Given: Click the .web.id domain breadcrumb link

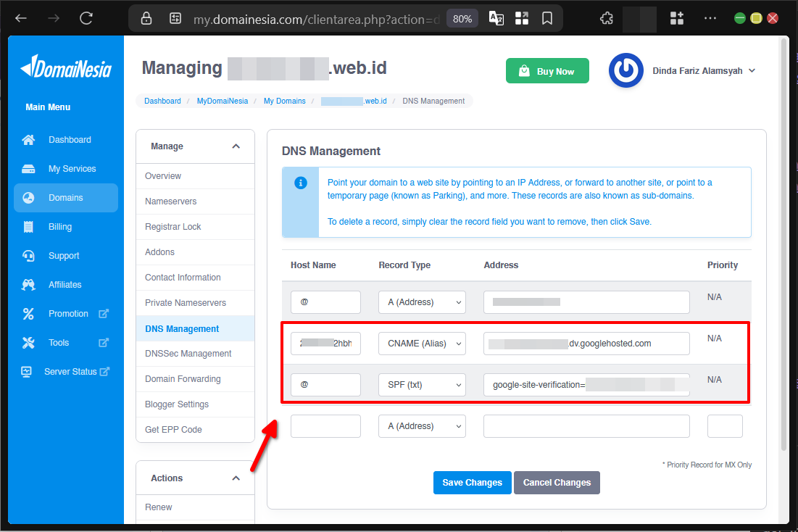Looking at the screenshot, I should (x=354, y=101).
